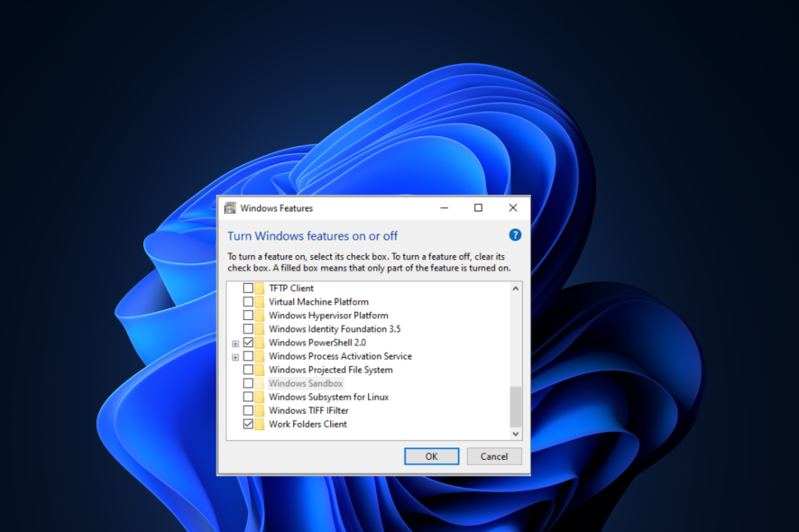Click the Windows TIFF IFilter folder icon
This screenshot has height=532, width=799.
[x=260, y=410]
